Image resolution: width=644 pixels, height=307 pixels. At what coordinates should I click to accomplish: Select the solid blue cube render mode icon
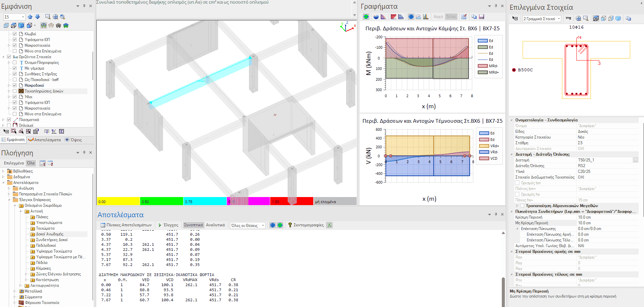(x=21, y=26)
